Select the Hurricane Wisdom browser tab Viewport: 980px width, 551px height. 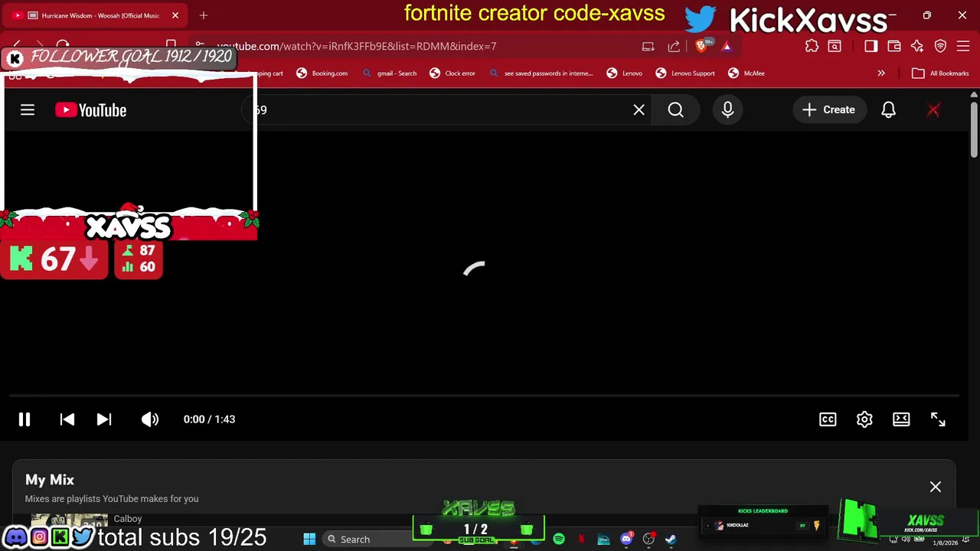coord(96,15)
